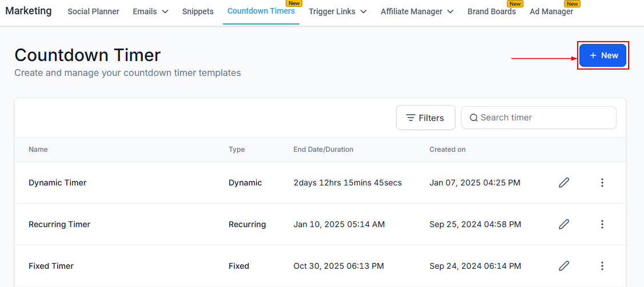
Task: Open the Ad Manager tab
Action: tap(551, 11)
